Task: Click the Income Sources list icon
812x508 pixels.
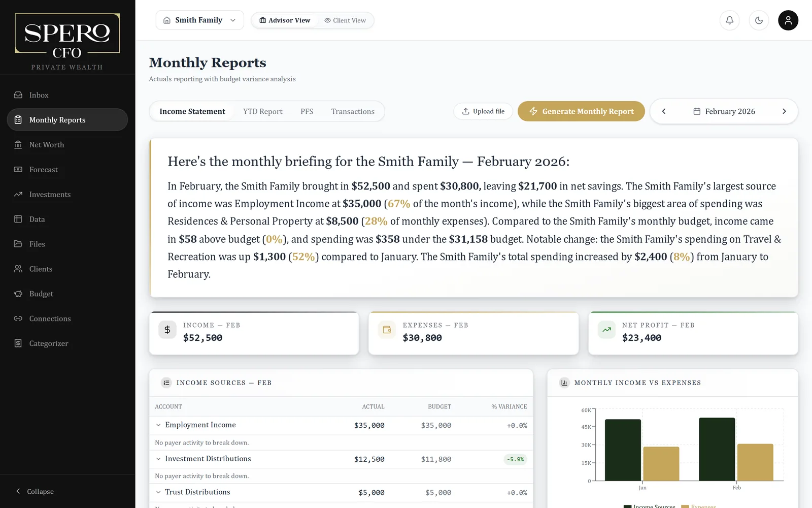Action: pyautogui.click(x=166, y=383)
